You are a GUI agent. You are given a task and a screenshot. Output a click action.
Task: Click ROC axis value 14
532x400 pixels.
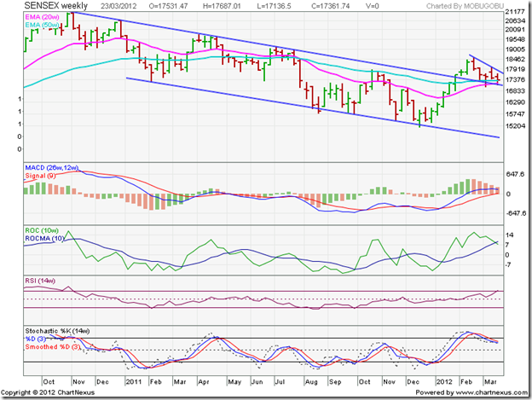click(509, 235)
